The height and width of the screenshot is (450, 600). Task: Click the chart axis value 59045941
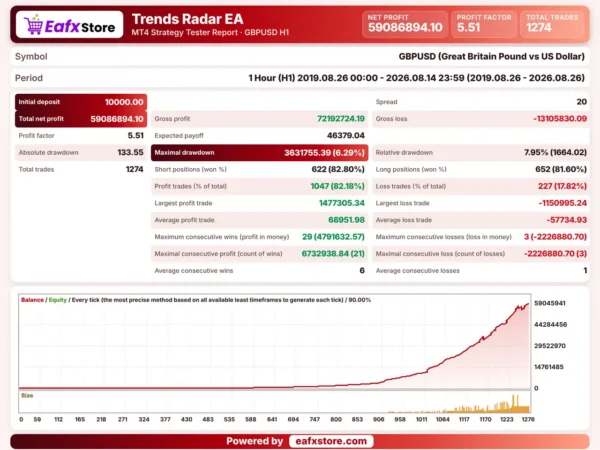(x=549, y=303)
